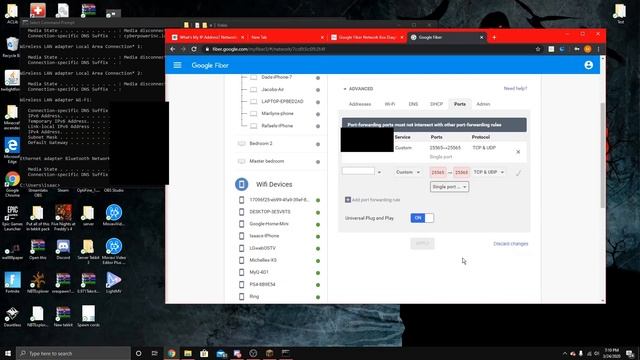This screenshot has width=640, height=360.
Task: Click the plus icon to add forwarding rule
Action: coord(348,200)
